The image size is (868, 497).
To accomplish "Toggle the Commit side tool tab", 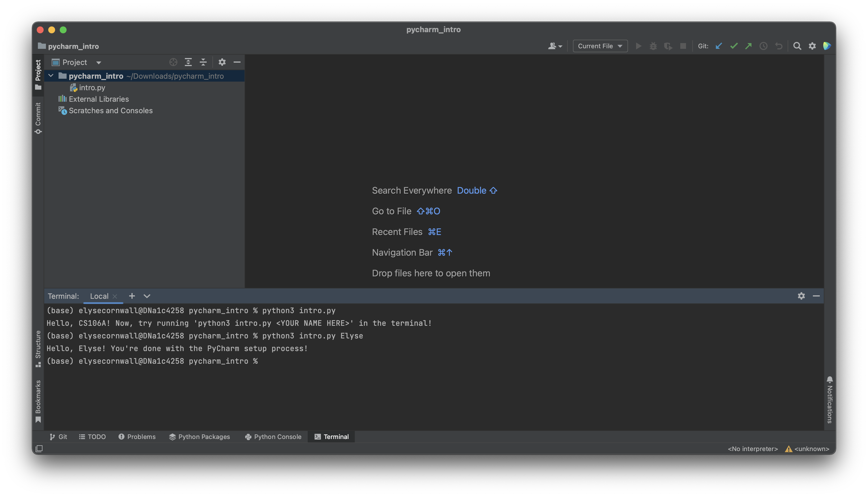I will [38, 118].
